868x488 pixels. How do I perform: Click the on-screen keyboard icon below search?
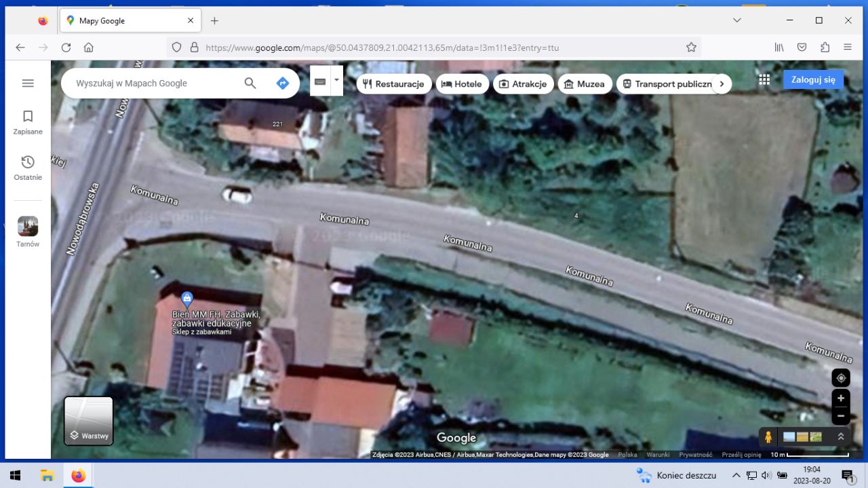319,80
